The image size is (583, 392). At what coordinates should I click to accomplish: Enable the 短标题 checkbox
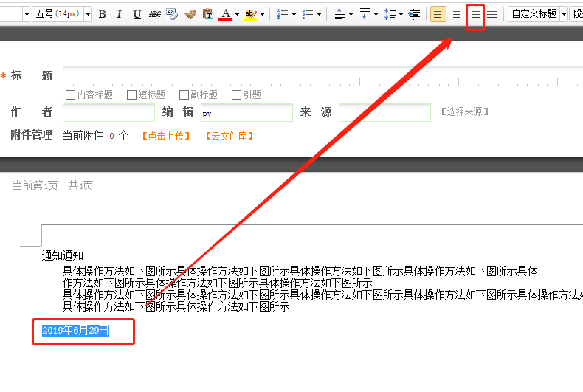click(132, 94)
